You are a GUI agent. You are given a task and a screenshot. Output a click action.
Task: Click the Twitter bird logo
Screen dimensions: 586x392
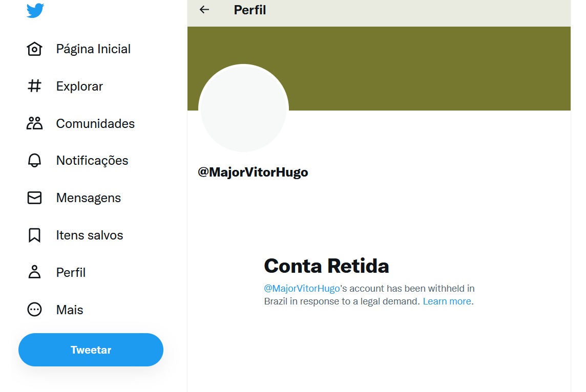(x=35, y=10)
